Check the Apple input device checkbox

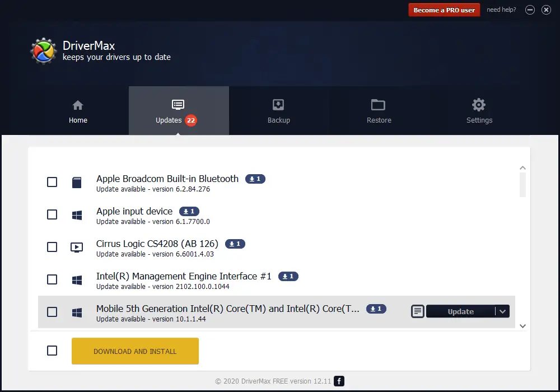coord(52,214)
